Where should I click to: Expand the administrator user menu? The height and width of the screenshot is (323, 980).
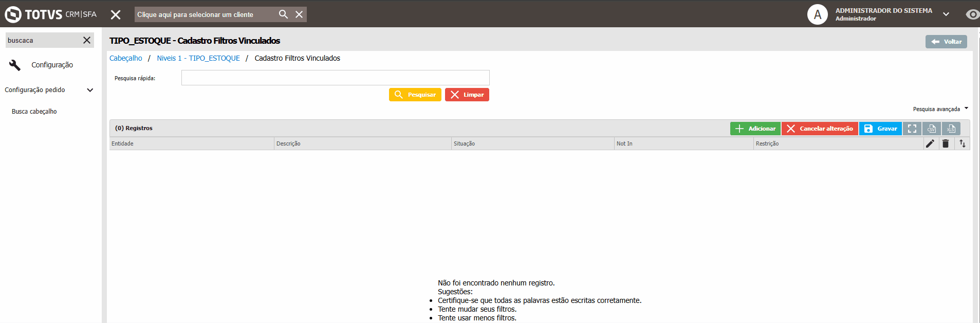click(946, 14)
